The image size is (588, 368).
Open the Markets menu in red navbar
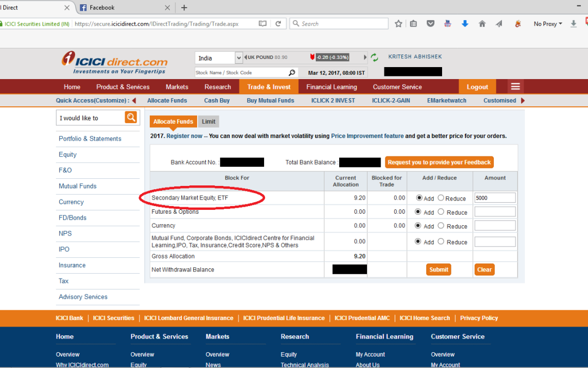coord(177,87)
